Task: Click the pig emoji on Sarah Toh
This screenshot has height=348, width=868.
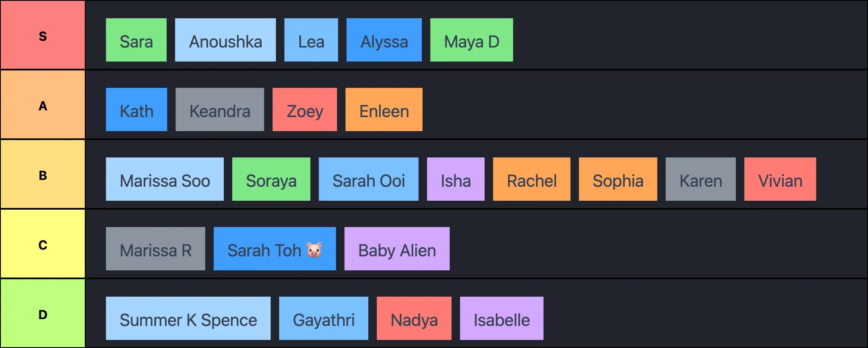Action: [314, 250]
